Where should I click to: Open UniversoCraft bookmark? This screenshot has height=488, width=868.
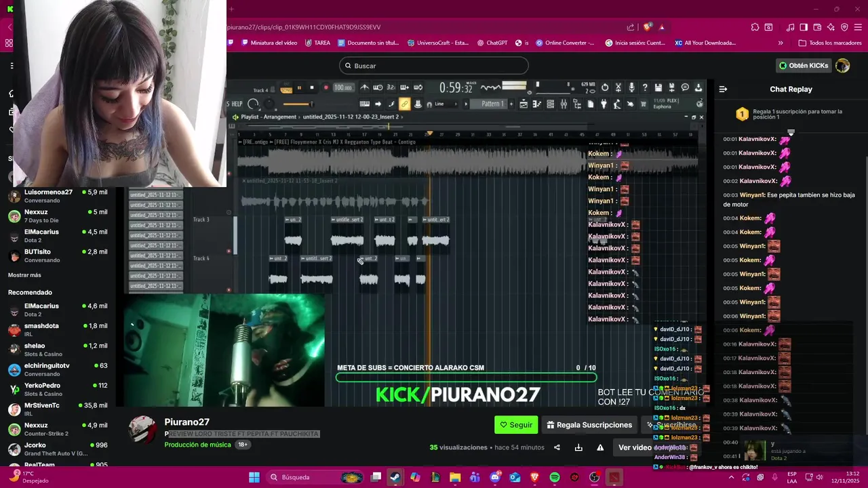(x=438, y=43)
